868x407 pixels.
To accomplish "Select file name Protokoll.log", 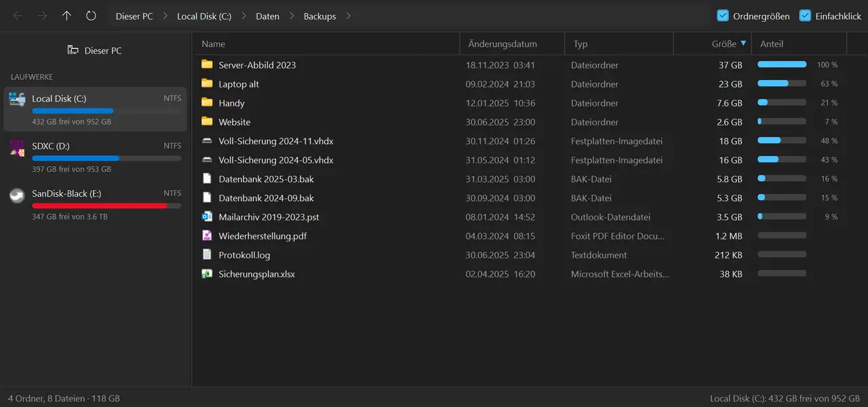I will pyautogui.click(x=244, y=255).
